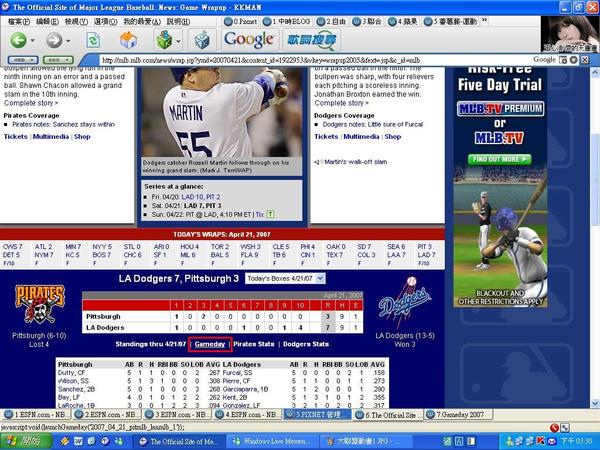Click the Gameday link

pyautogui.click(x=210, y=344)
